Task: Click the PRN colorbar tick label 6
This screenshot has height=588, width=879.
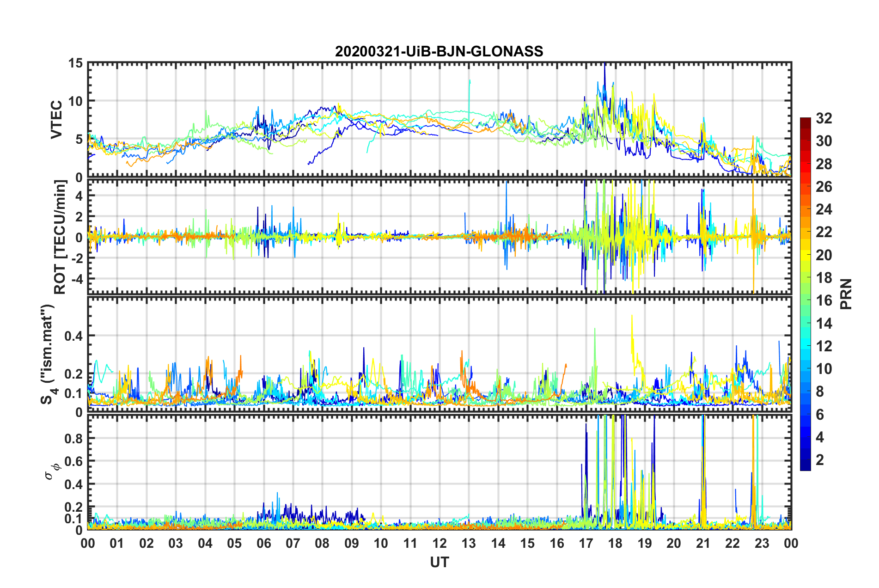Action: tap(820, 415)
